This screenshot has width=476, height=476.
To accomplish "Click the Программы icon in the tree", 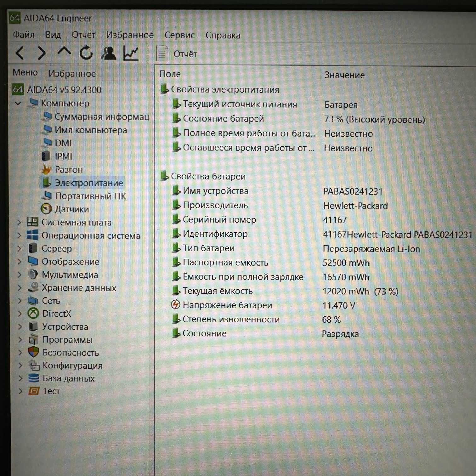I will click(x=33, y=339).
